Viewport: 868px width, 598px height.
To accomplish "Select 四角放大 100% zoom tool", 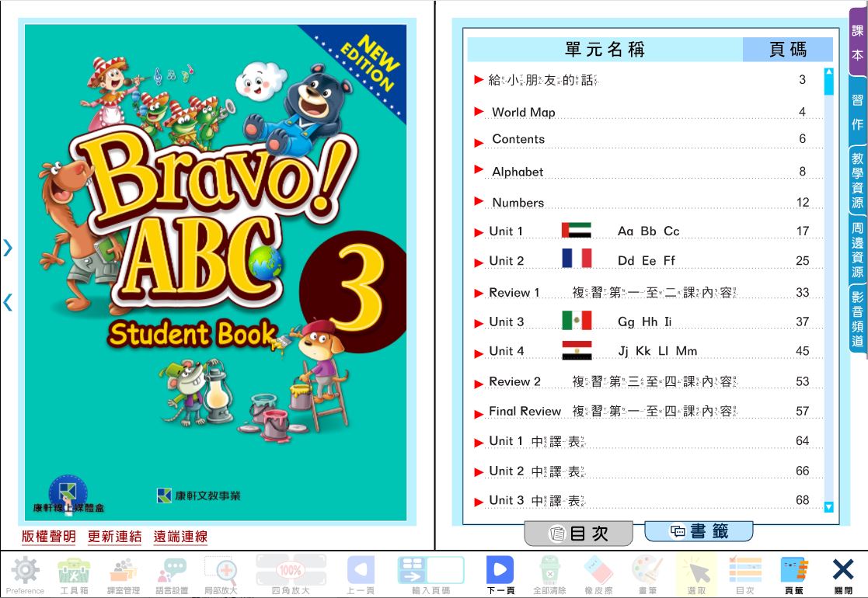I will (x=291, y=575).
